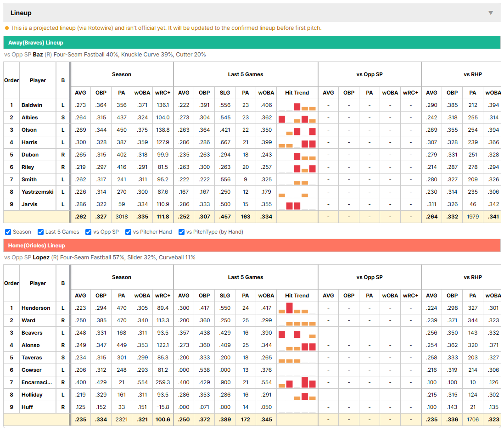Disable the vs Opp SP checkbox
This screenshot has height=431, width=504.
[x=89, y=232]
